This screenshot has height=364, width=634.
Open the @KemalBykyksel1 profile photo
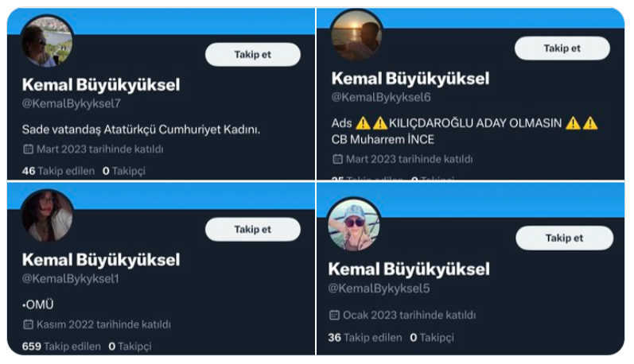pos(47,216)
